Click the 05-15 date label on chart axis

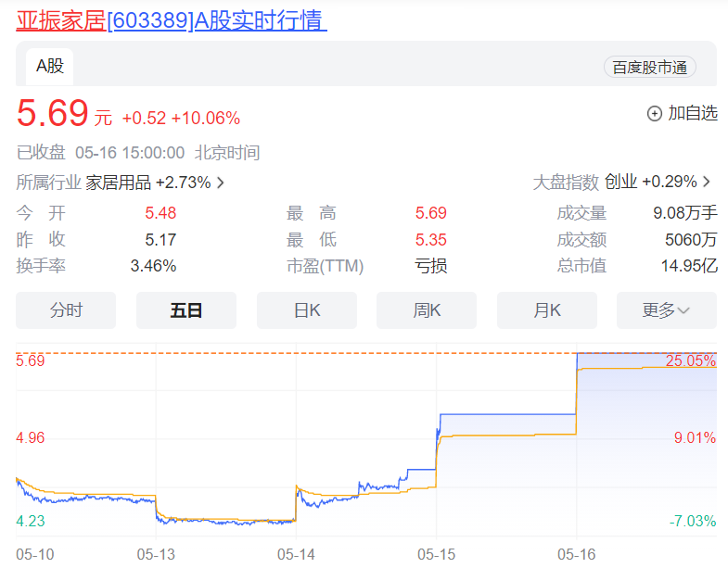pyautogui.click(x=437, y=554)
